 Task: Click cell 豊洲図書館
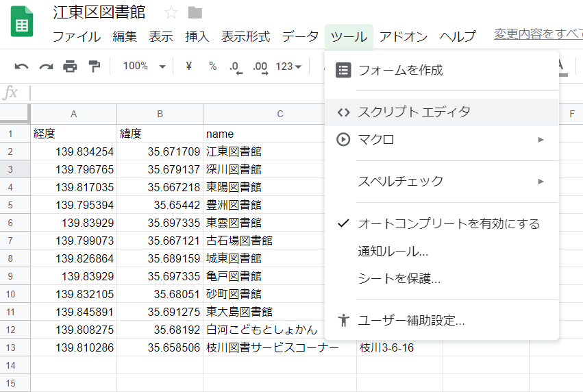click(264, 205)
